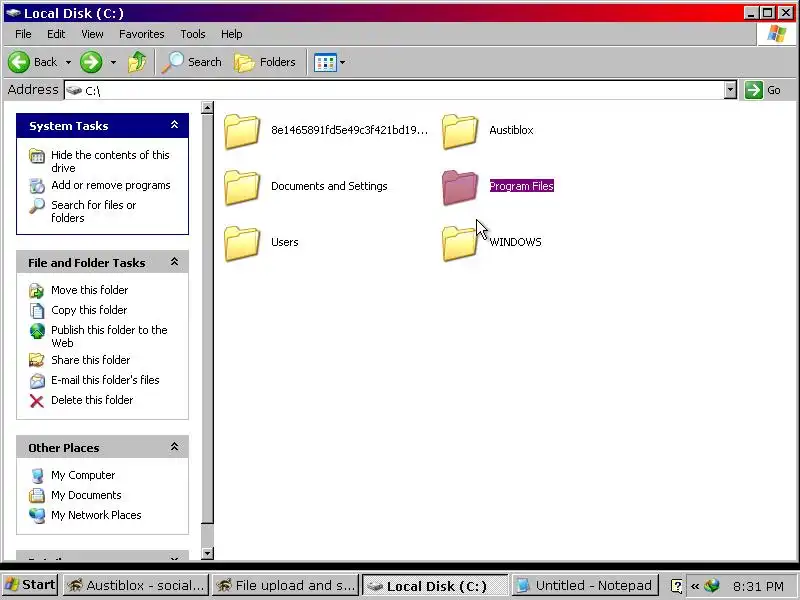Click Publish this folder to the Web
This screenshot has width=800, height=600.
(x=109, y=336)
